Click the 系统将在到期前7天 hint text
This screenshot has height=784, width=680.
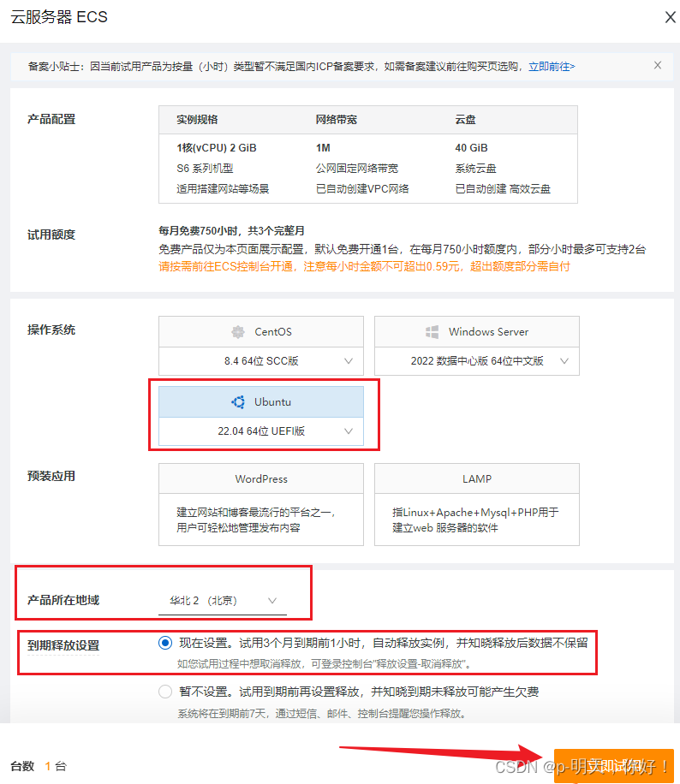tap(323, 714)
